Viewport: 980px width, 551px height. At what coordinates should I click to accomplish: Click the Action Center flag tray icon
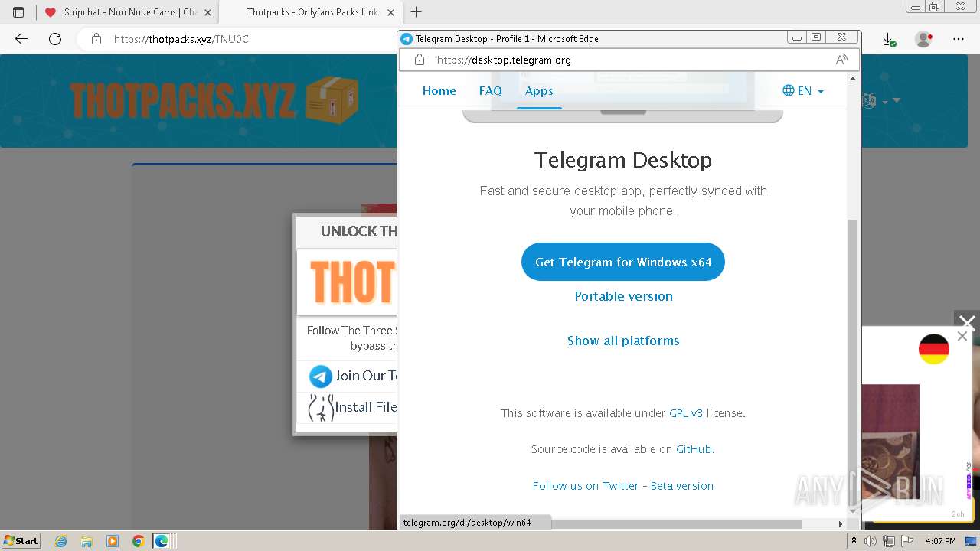[x=906, y=541]
